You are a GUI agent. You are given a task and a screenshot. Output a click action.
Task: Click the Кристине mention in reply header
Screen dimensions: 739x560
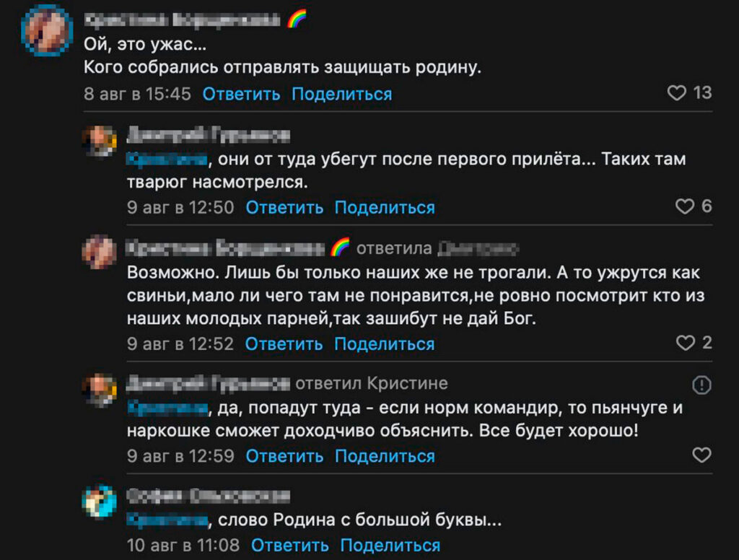click(x=407, y=383)
